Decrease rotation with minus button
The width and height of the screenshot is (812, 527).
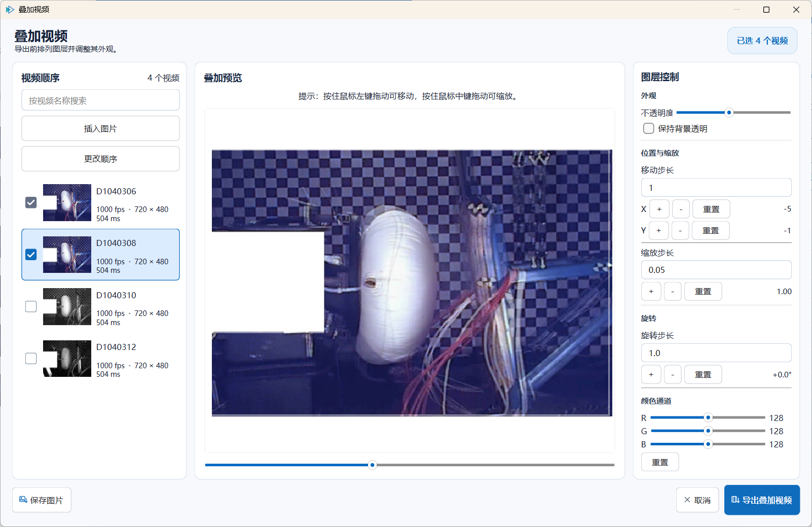click(673, 374)
